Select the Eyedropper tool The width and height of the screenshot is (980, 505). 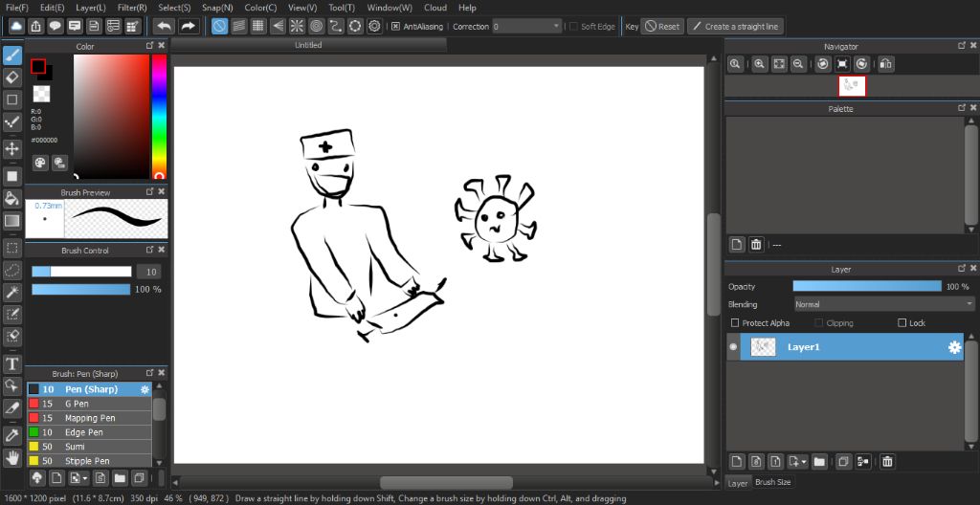(x=11, y=435)
